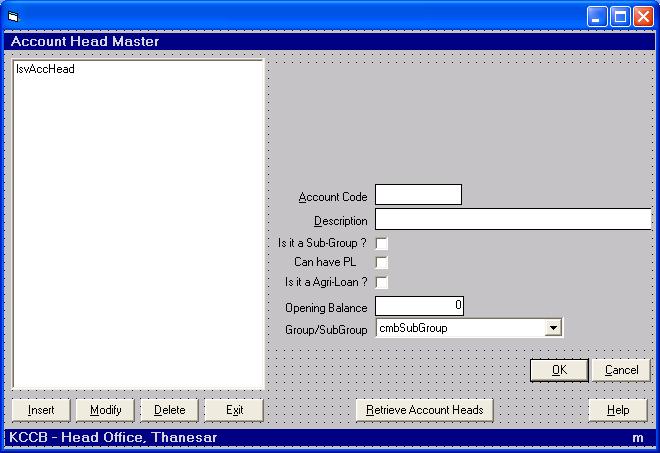Click inside the cmbSubGroup combo box text
Image resolution: width=660 pixels, height=453 pixels.
click(x=459, y=328)
